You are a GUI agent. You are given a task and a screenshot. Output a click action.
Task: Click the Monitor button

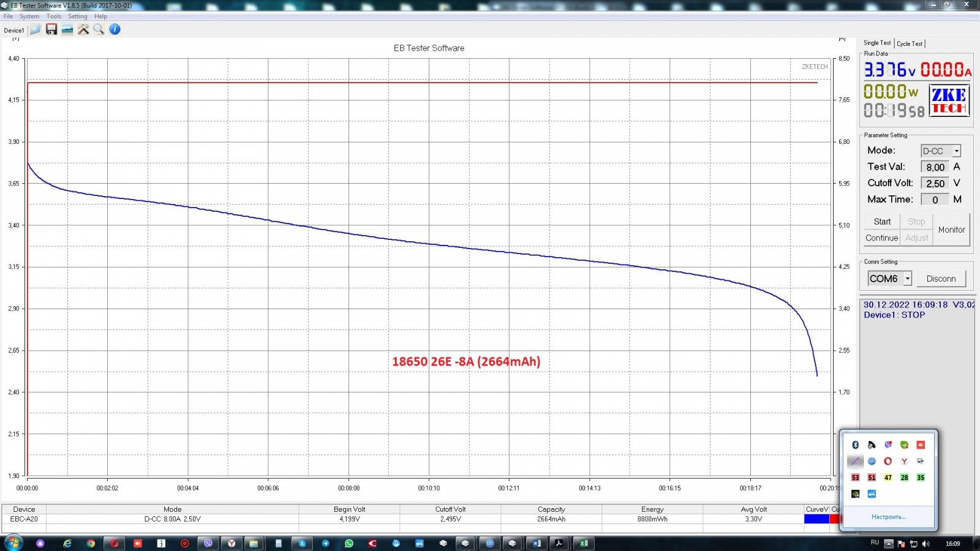(951, 230)
